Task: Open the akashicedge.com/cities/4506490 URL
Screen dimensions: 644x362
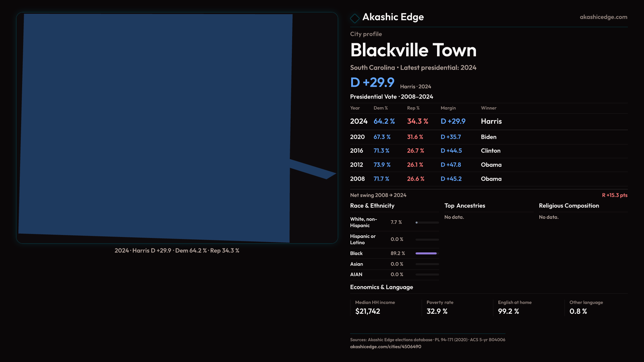Action: point(385,347)
